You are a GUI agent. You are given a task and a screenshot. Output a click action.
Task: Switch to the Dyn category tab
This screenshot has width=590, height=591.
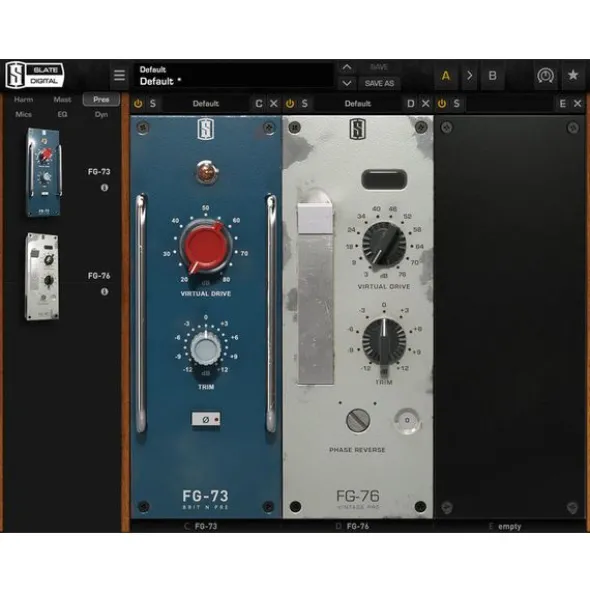(x=101, y=114)
